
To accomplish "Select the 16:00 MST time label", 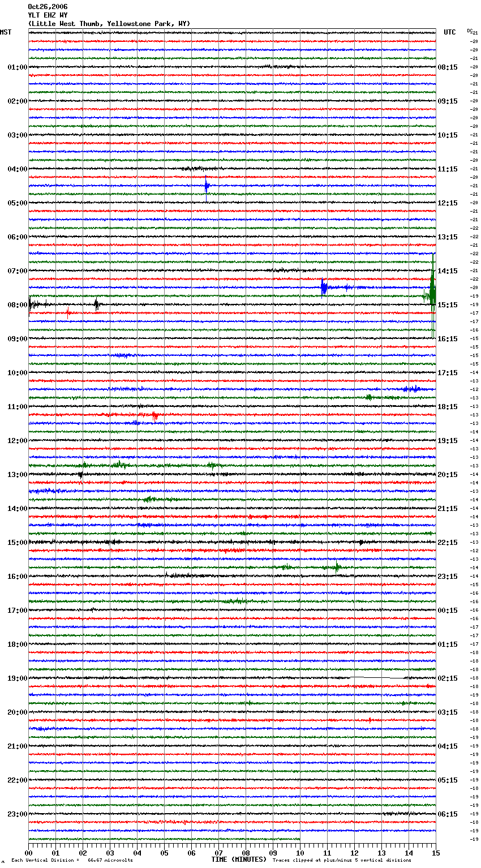I will [x=18, y=577].
